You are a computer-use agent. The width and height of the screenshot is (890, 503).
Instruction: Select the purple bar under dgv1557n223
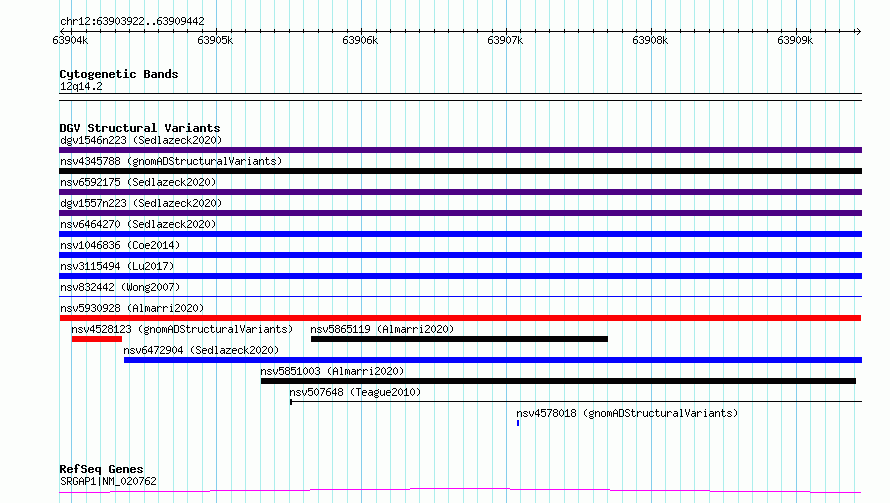pos(460,213)
